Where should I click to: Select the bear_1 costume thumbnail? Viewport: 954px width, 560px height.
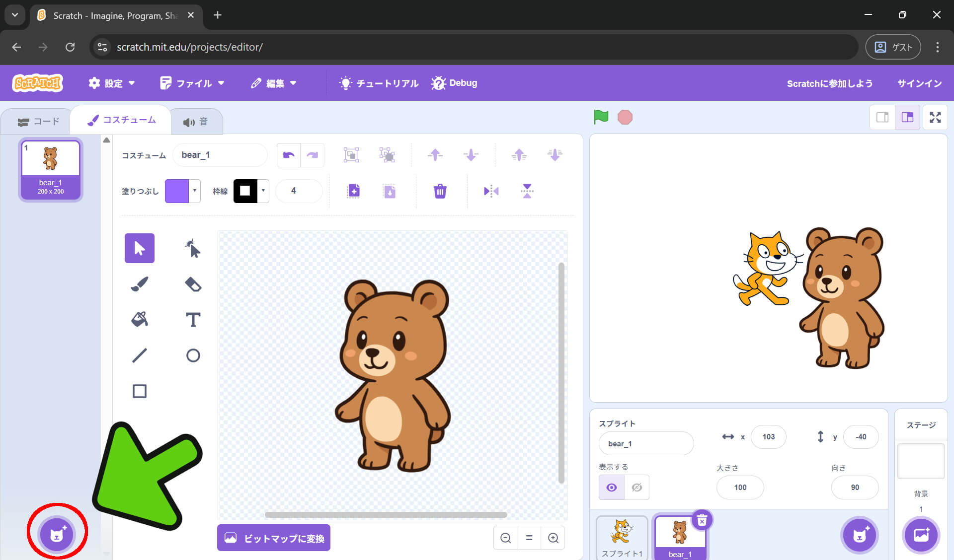51,170
